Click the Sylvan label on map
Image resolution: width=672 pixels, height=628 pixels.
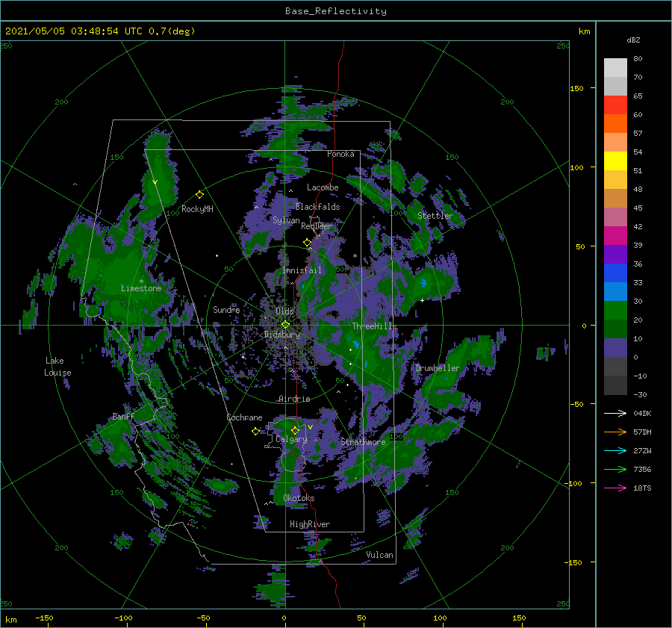(286, 220)
